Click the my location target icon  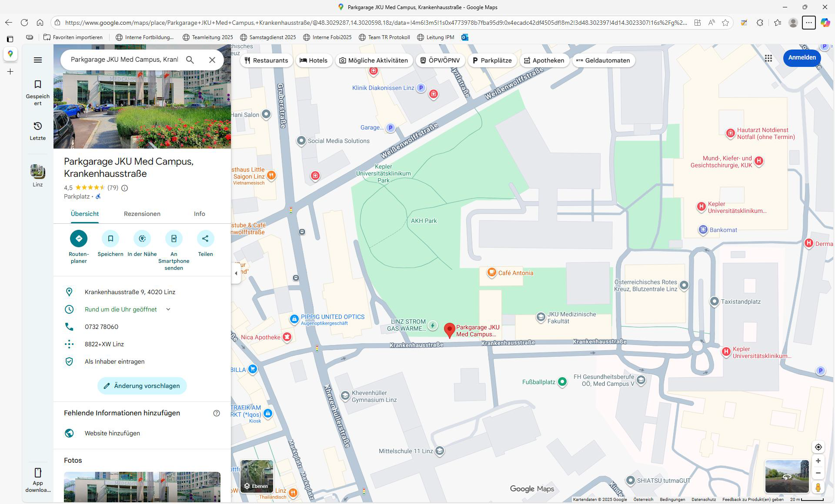pos(818,447)
